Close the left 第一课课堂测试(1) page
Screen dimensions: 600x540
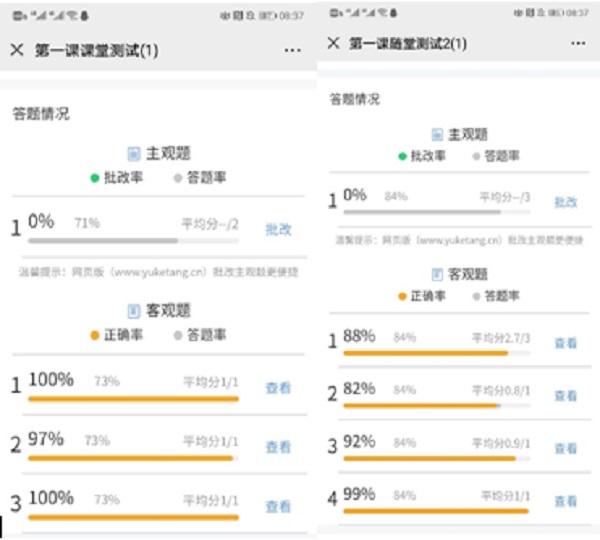pos(17,49)
